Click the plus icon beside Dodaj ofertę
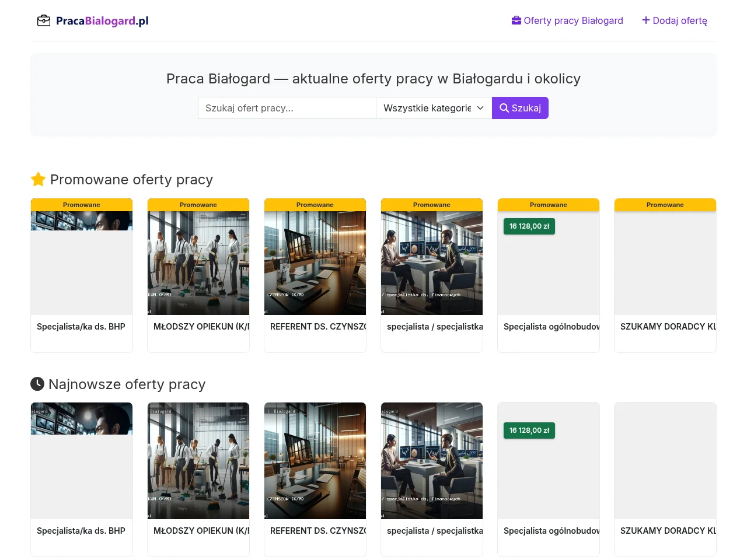This screenshot has width=747, height=560. [x=646, y=20]
